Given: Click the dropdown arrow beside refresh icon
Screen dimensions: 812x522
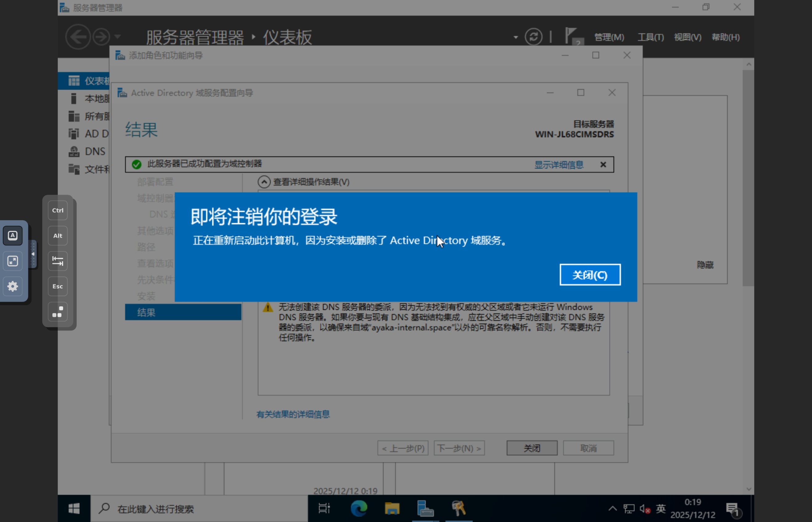Looking at the screenshot, I should tap(516, 37).
